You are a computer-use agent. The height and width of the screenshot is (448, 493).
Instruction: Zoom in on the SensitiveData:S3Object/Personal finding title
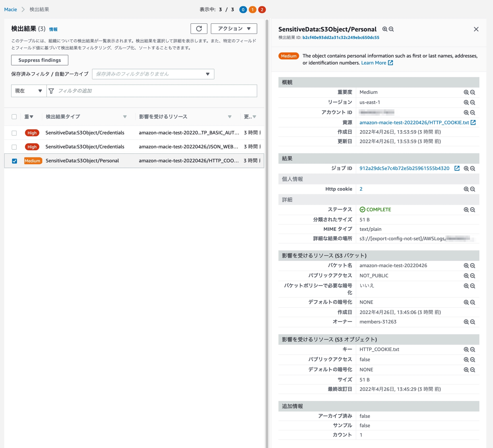coord(385,29)
